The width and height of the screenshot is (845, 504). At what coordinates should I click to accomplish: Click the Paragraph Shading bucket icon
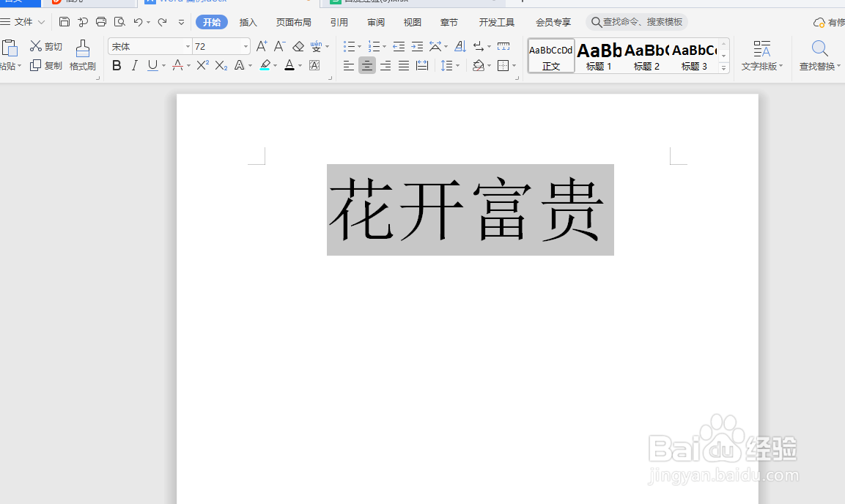(478, 66)
